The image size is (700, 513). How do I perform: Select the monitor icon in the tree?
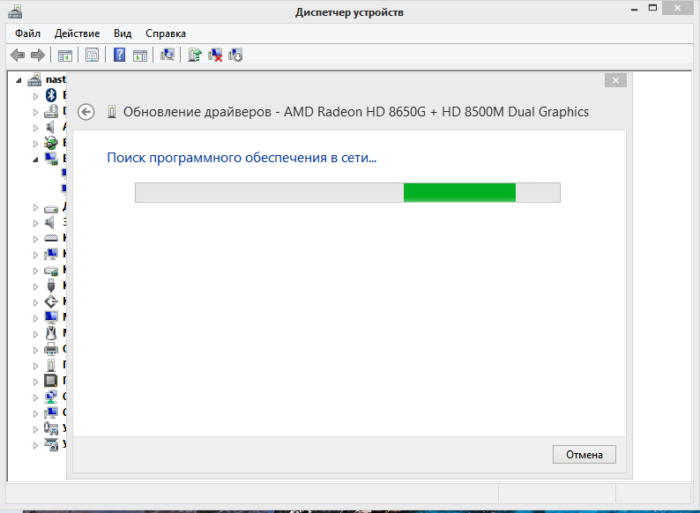click(51, 317)
